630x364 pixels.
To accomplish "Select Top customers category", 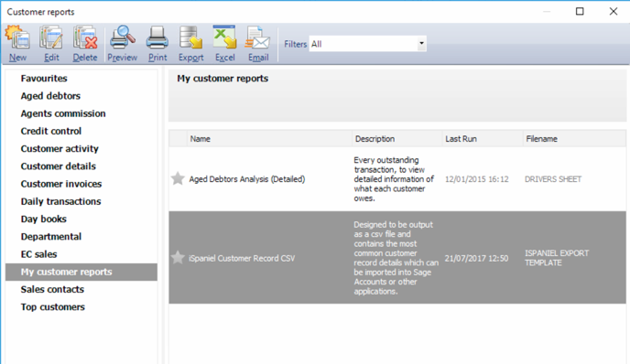I will 52,307.
